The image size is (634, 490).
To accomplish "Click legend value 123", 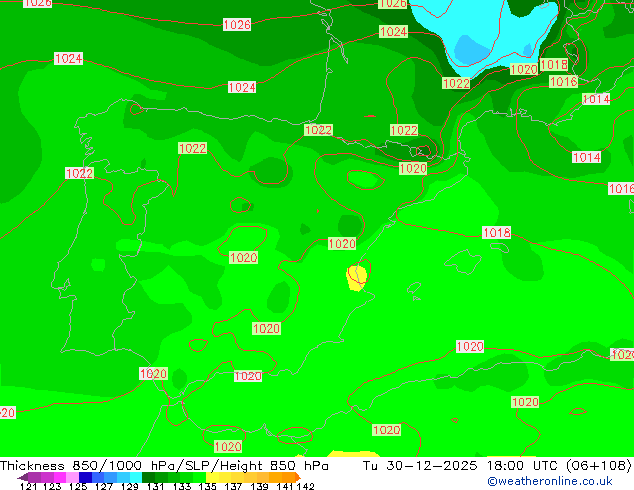I will (x=53, y=486).
